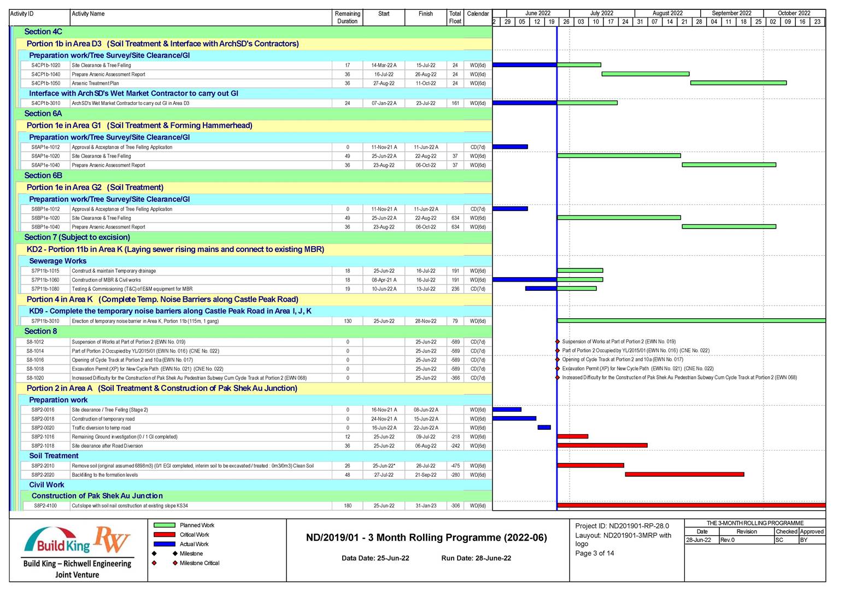Click activity ID S8P2-4100

tap(45, 506)
